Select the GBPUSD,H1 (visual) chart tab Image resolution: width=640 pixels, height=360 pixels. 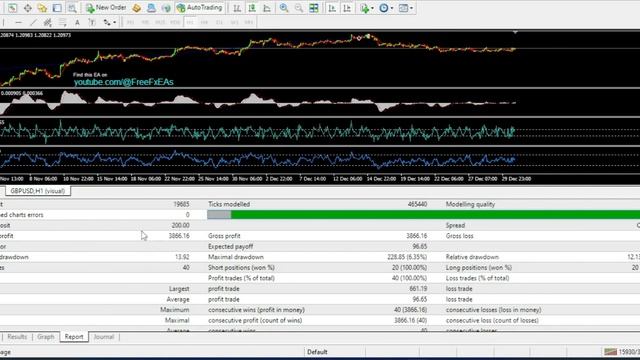click(x=38, y=191)
